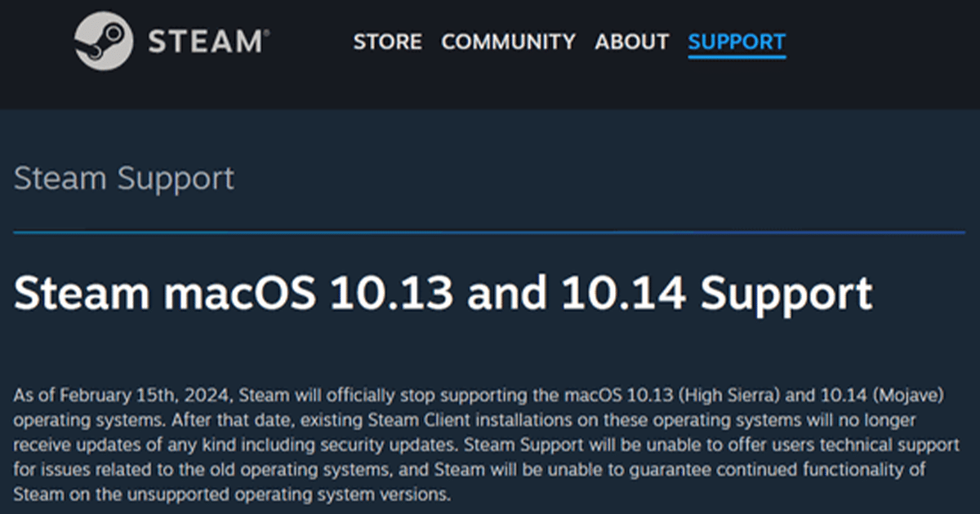Click the number 10.13 in the title
The image size is (980, 514).
coord(391,294)
